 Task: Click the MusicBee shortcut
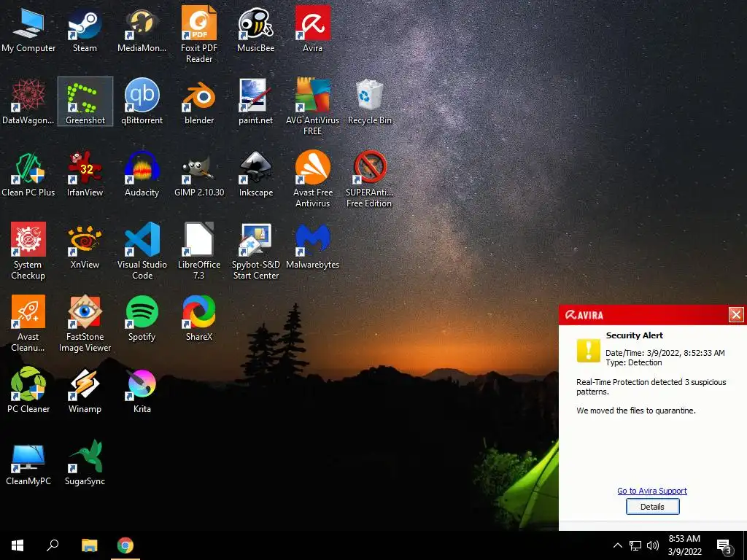click(x=256, y=29)
